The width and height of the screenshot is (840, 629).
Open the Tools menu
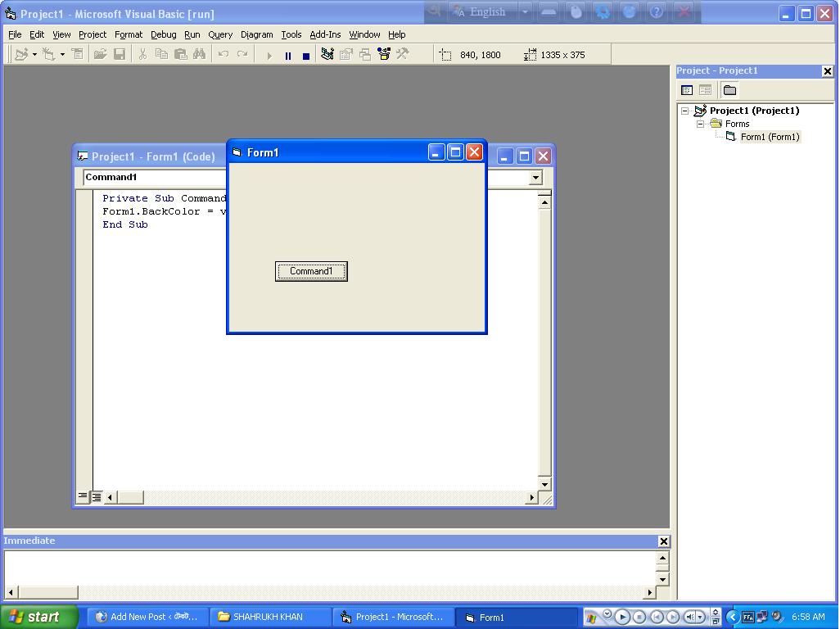pyautogui.click(x=291, y=34)
